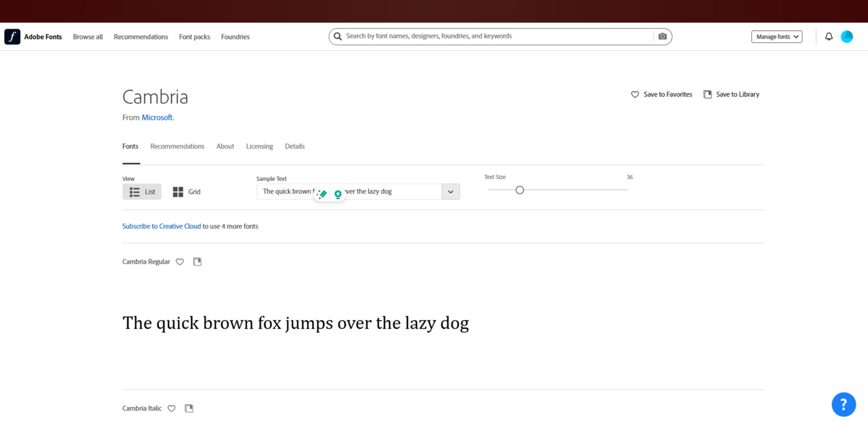Switch to Grid view
The image size is (868, 424).
tap(186, 192)
